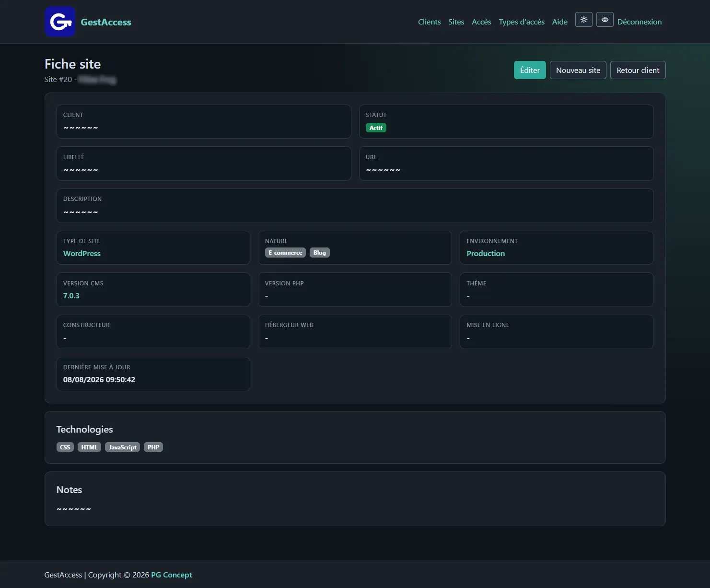
Task: Click the Constructeur field label
Action: (86, 325)
